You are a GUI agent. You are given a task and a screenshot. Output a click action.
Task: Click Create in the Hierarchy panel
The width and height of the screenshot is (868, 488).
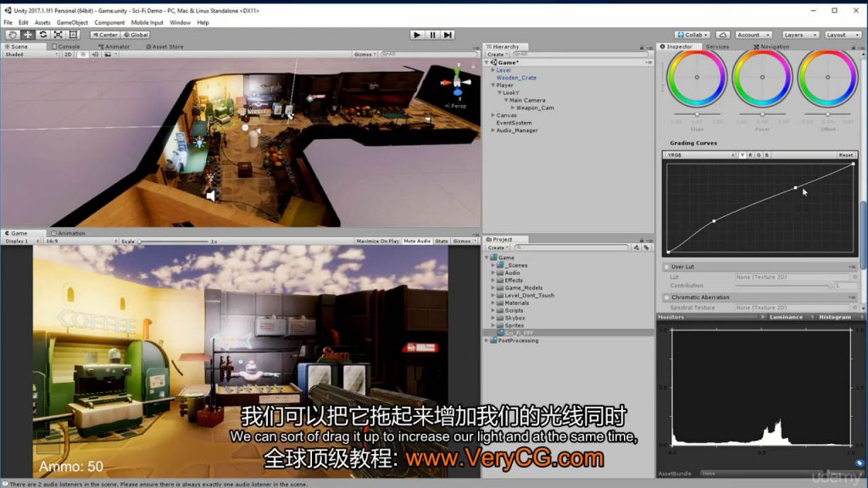[x=497, y=54]
